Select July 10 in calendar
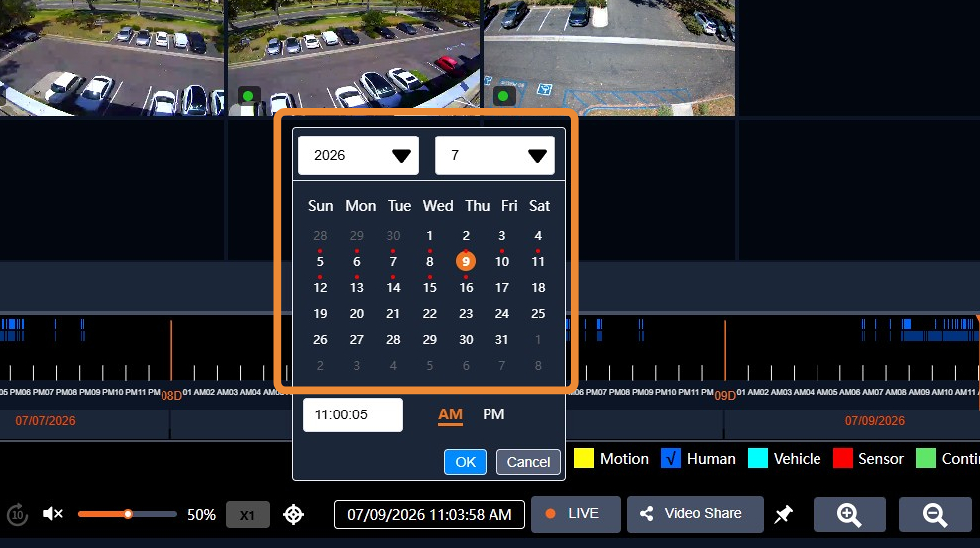This screenshot has height=548, width=980. 502,261
